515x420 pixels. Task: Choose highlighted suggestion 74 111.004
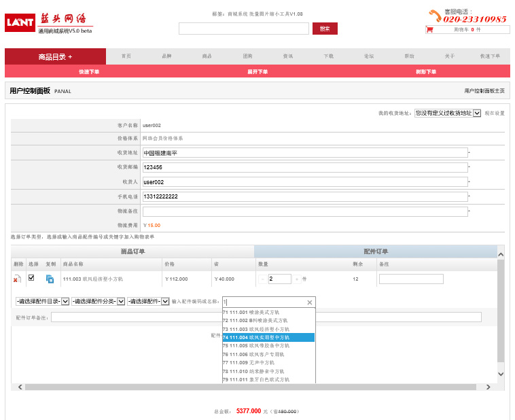click(268, 338)
